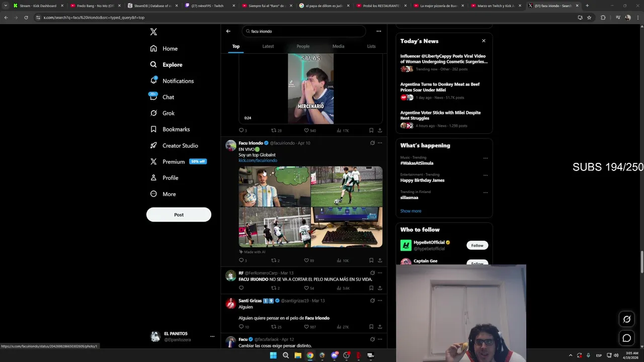Image resolution: width=644 pixels, height=362 pixels.
Task: Open Creator Studio in the sidebar
Action: pos(174,145)
